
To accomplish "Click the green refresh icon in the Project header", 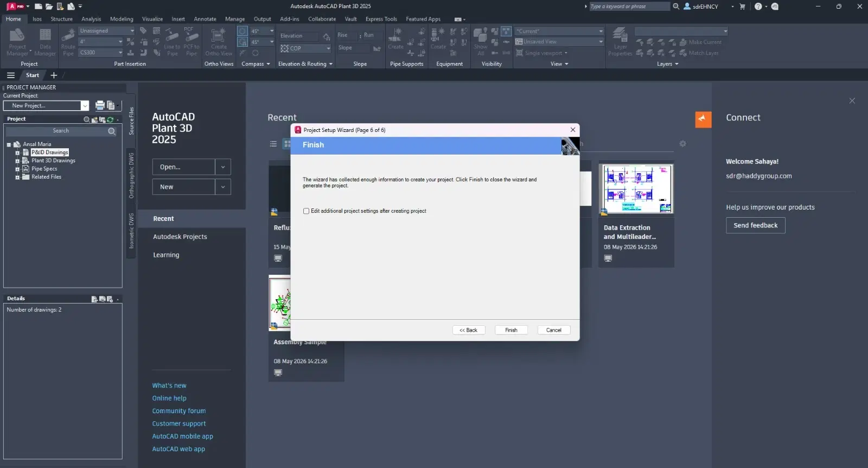I will (x=110, y=119).
